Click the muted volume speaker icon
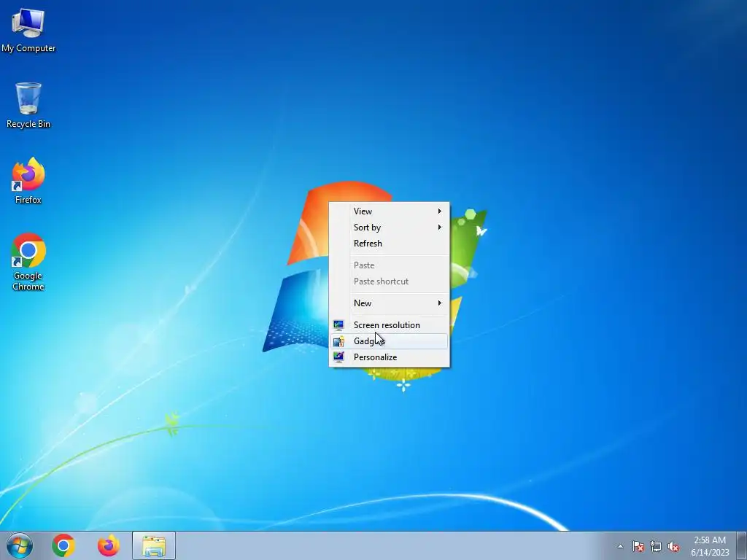 (x=673, y=546)
